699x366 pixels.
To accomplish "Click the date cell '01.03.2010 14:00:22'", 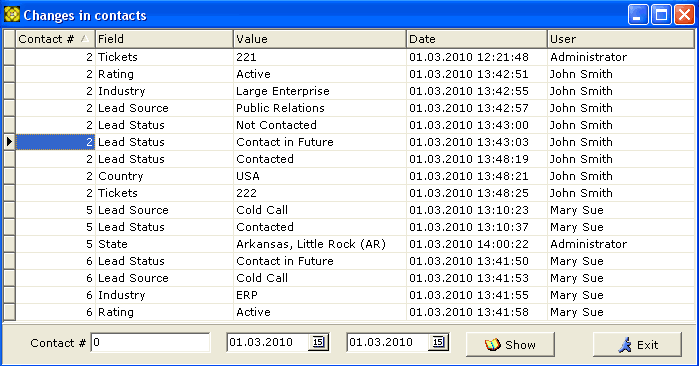I will [x=477, y=244].
